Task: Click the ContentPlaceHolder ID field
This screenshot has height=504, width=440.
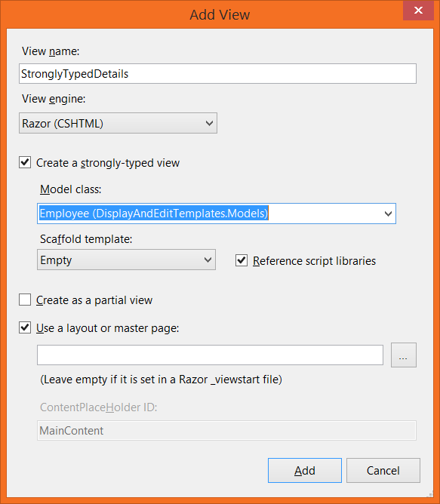Action: click(226, 430)
